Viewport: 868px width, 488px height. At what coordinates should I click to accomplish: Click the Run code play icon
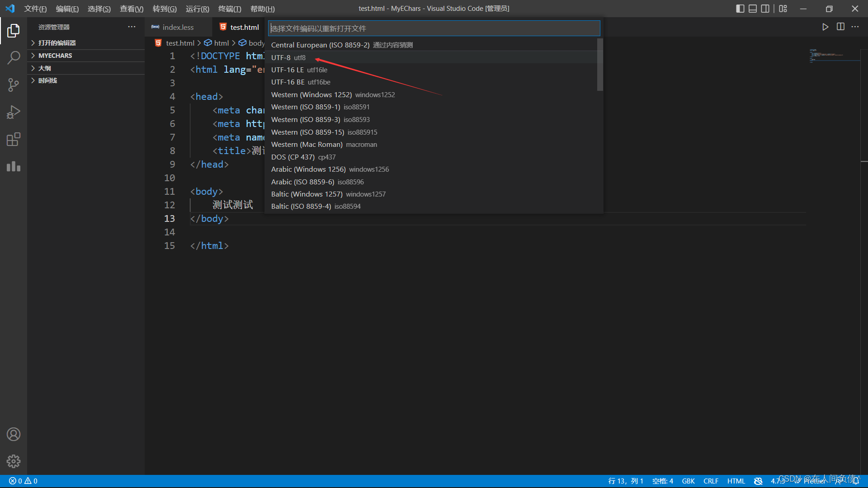(x=825, y=27)
